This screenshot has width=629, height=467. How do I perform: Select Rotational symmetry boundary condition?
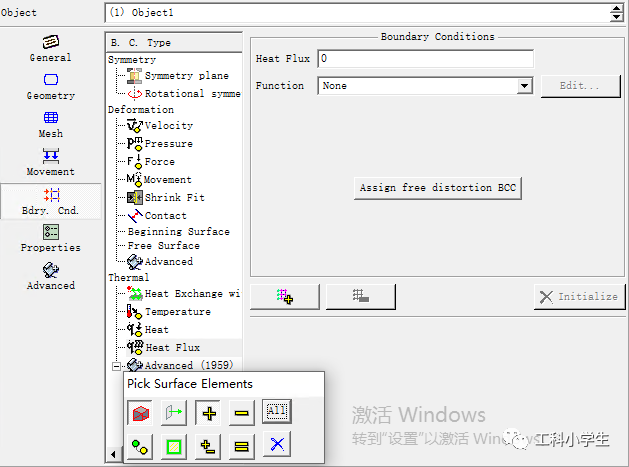[184, 93]
